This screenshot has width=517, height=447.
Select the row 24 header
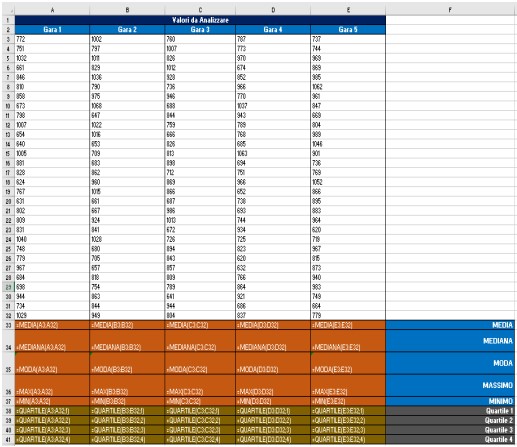coord(8,239)
